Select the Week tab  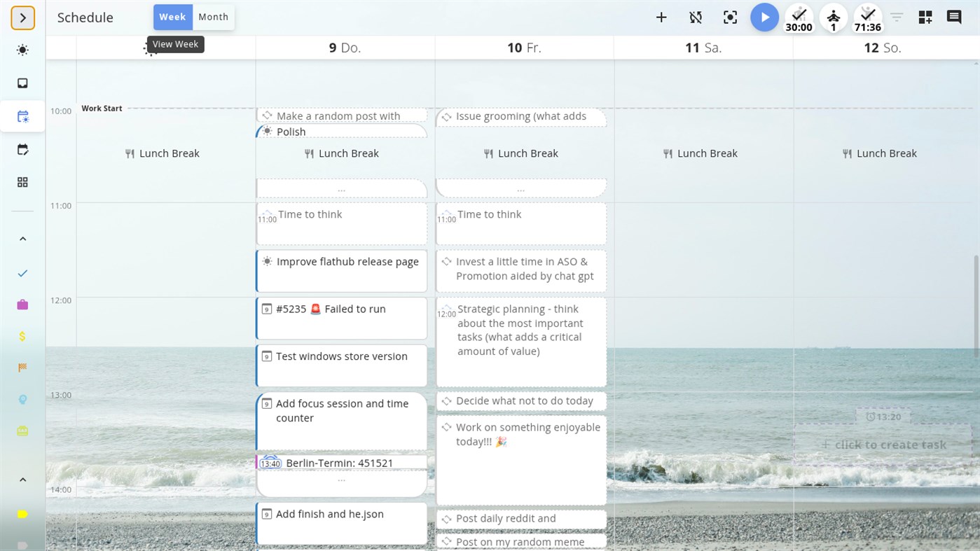pyautogui.click(x=172, y=16)
